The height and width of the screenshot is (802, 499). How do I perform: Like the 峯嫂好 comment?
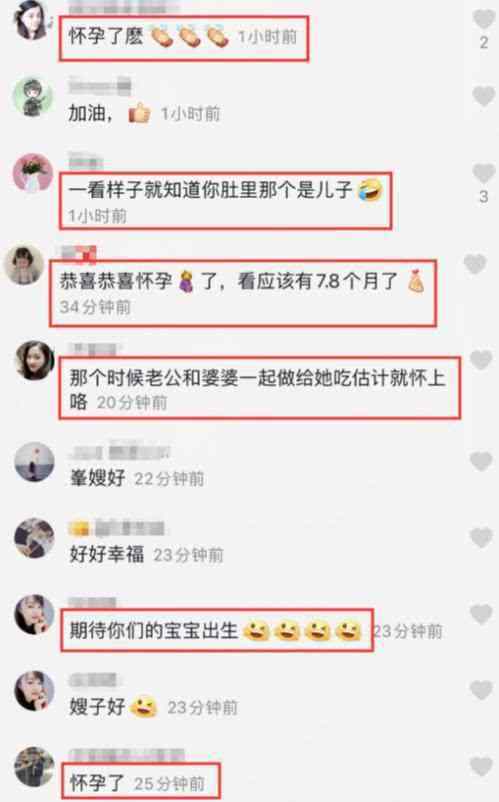pyautogui.click(x=481, y=461)
